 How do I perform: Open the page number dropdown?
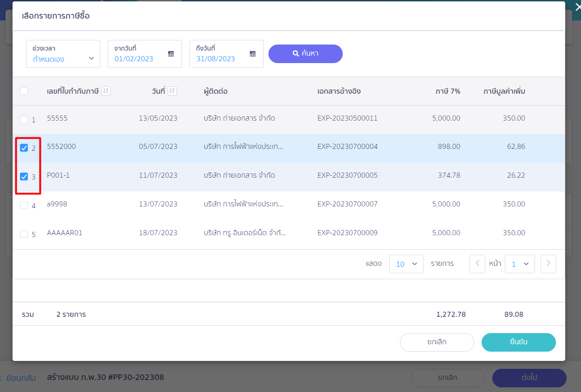click(x=520, y=264)
